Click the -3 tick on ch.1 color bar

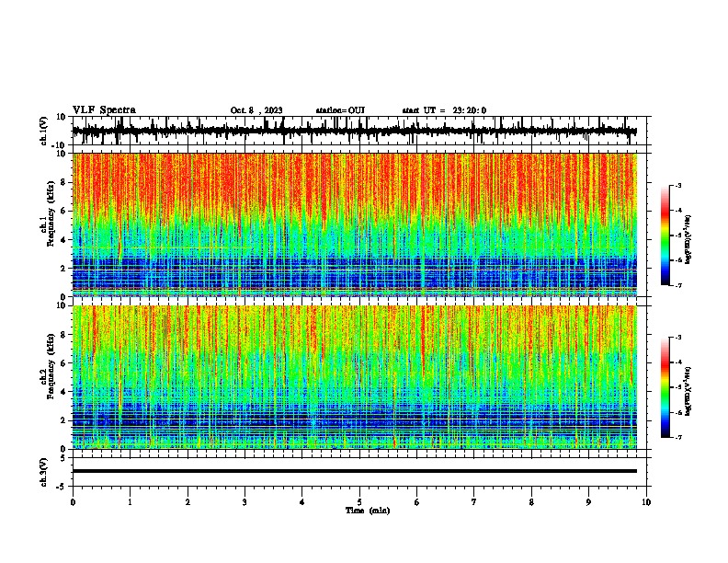click(677, 185)
